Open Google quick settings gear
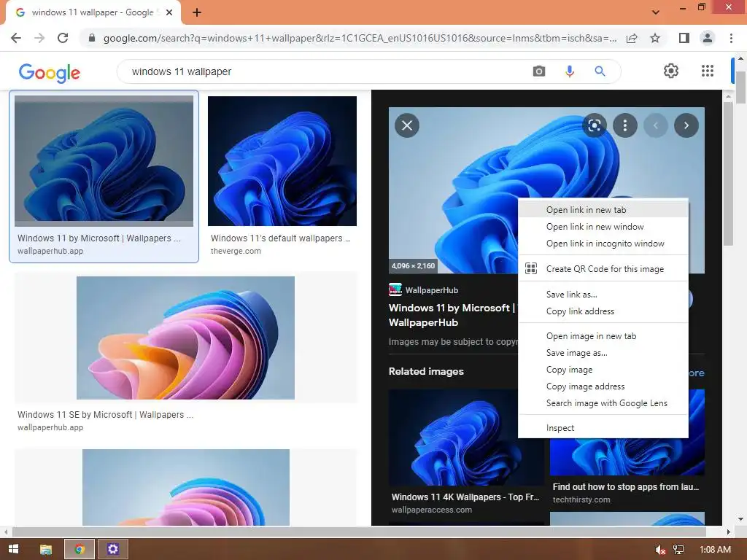This screenshot has width=747, height=560. tap(671, 71)
